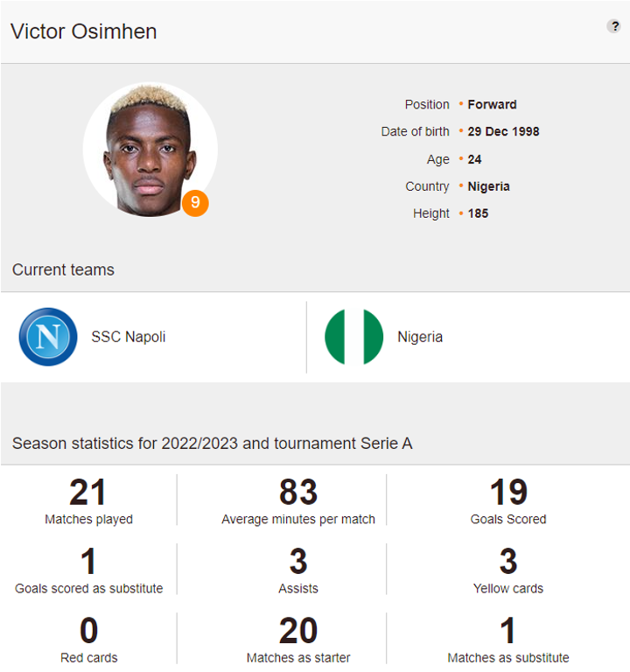630x672 pixels.
Task: Click the help question mark icon
Action: pos(613,26)
